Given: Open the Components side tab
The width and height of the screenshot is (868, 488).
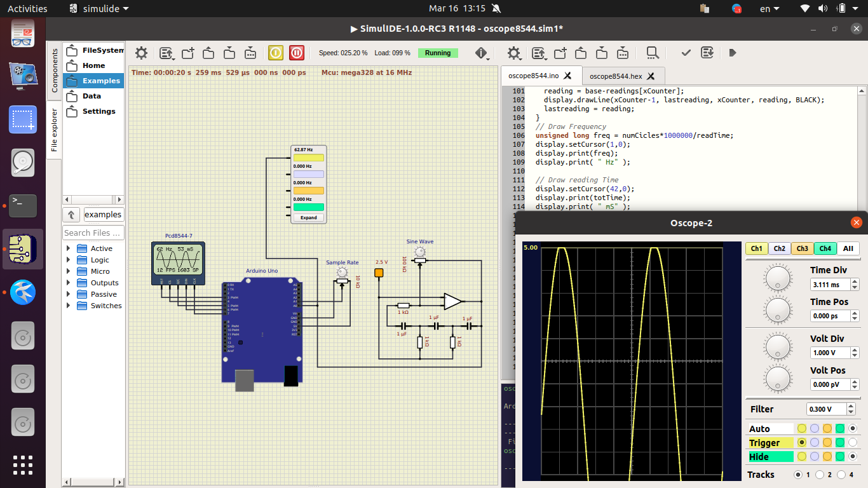Looking at the screenshot, I should click(54, 70).
